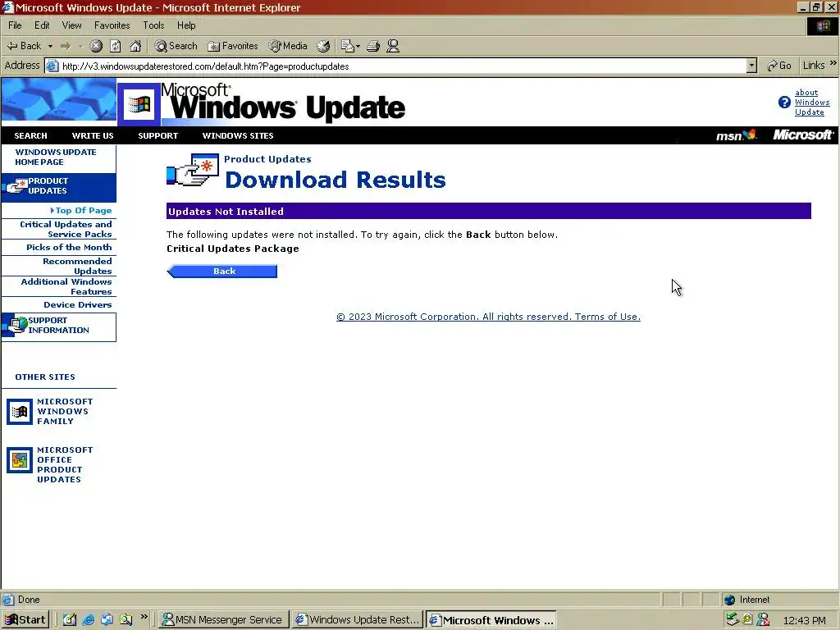Click WINDOWS SITES in the navigation bar
This screenshot has width=840, height=630.
point(238,136)
